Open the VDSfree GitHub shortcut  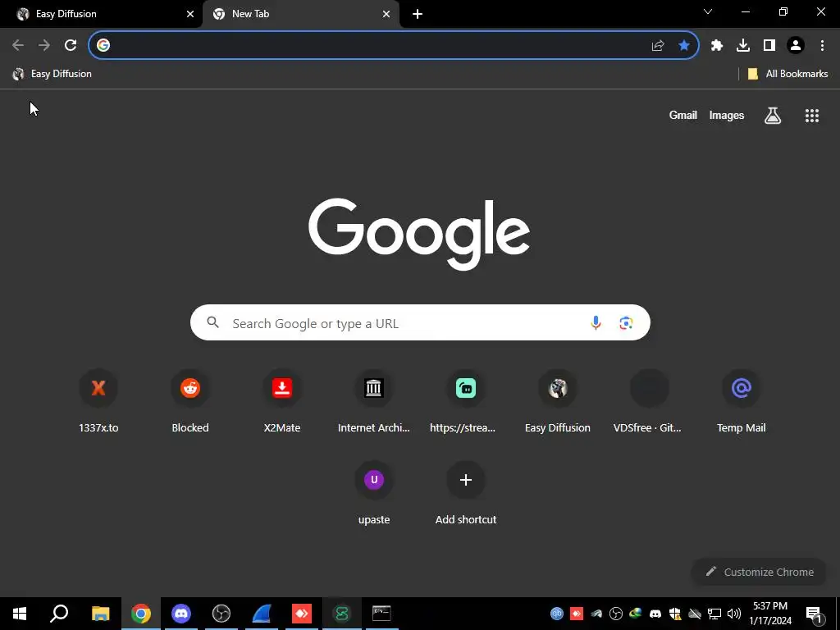click(x=650, y=400)
